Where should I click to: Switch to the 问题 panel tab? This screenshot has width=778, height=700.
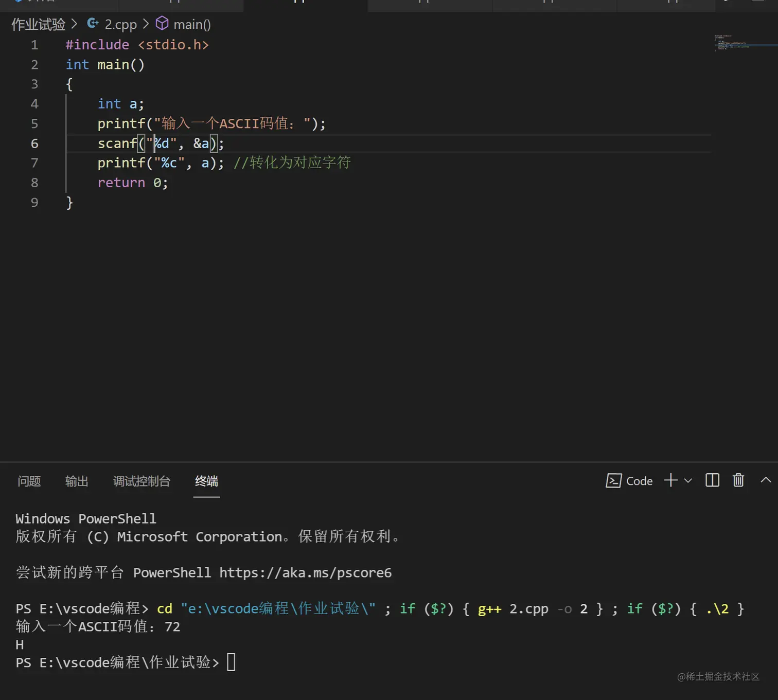tap(29, 481)
